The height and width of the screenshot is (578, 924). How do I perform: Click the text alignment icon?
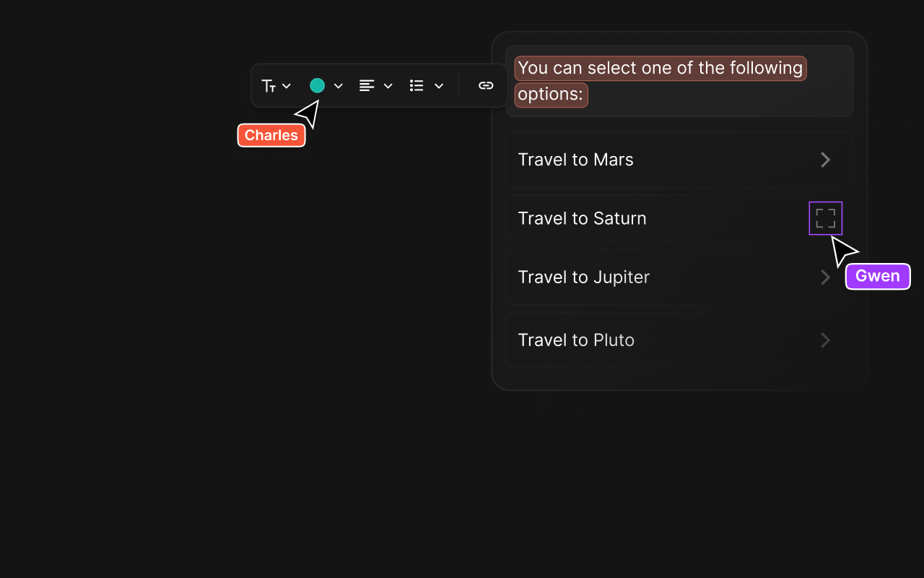coord(367,86)
